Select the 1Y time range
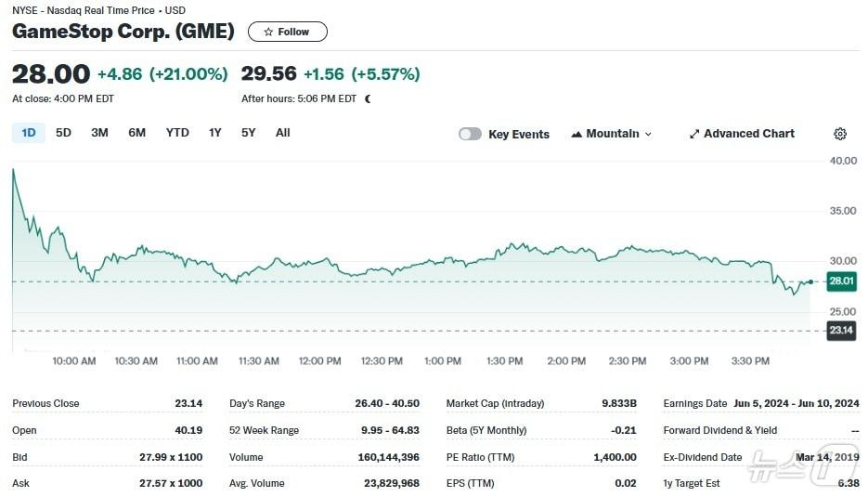This screenshot has width=868, height=497. 215,133
